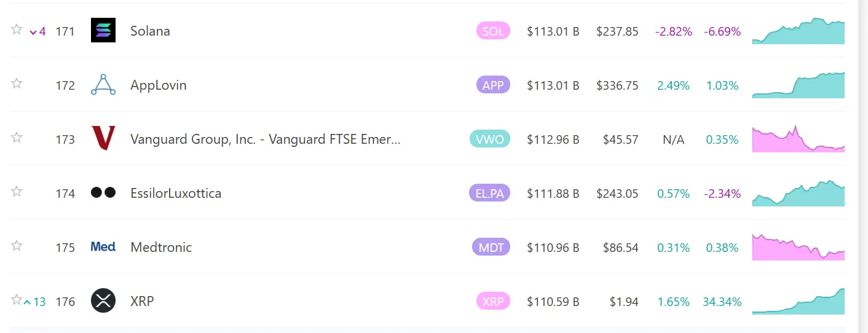Open the Solana asset page link
This screenshot has height=333, width=868.
click(x=150, y=31)
